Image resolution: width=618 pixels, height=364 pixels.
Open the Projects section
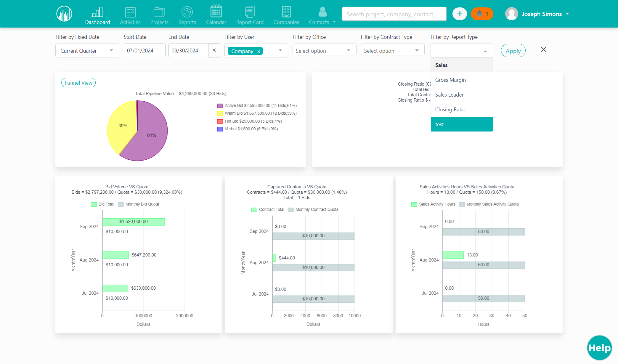(x=159, y=16)
